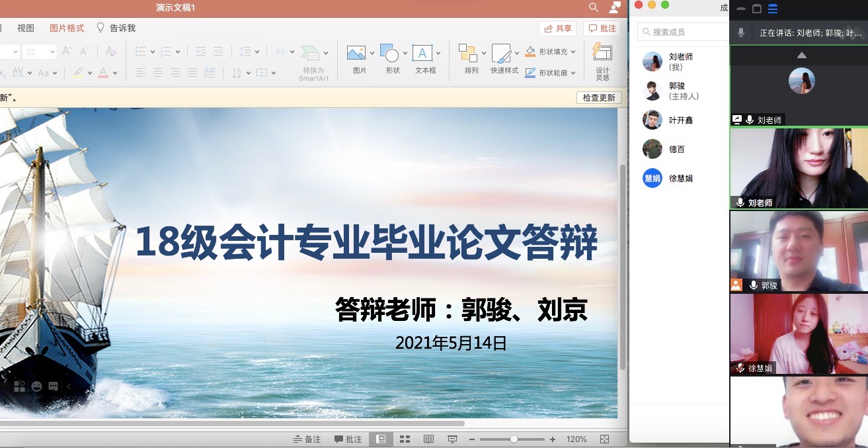This screenshot has height=448, width=868.
Task: Start slideshow from the status bar icon
Action: click(x=452, y=439)
